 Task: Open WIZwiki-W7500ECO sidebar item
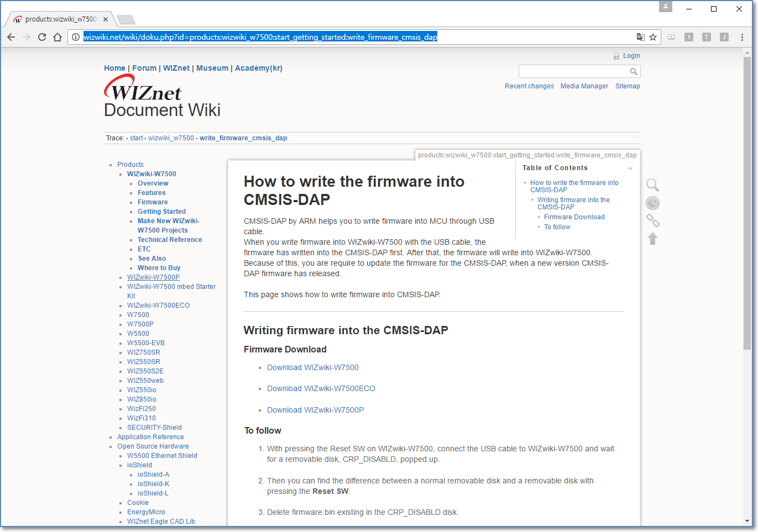[x=158, y=305]
